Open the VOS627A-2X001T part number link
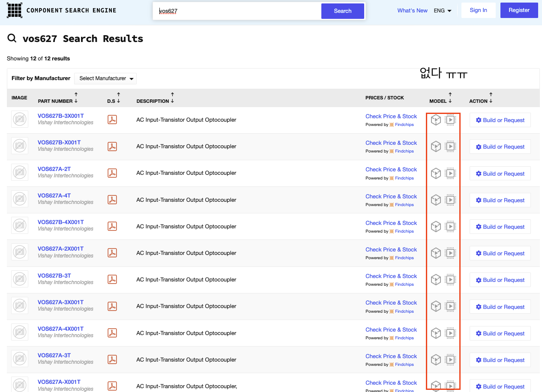Image resolution: width=542 pixels, height=392 pixels. [x=60, y=248]
